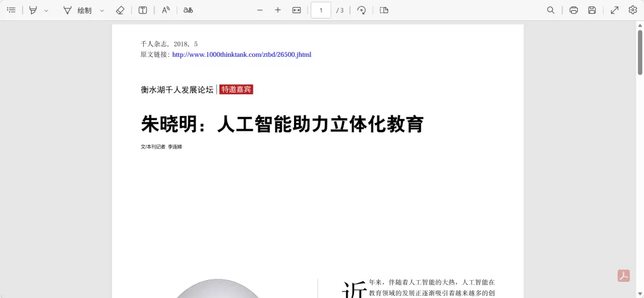Click the scrollbar up arrow
The height and width of the screenshot is (298, 644).
click(640, 25)
